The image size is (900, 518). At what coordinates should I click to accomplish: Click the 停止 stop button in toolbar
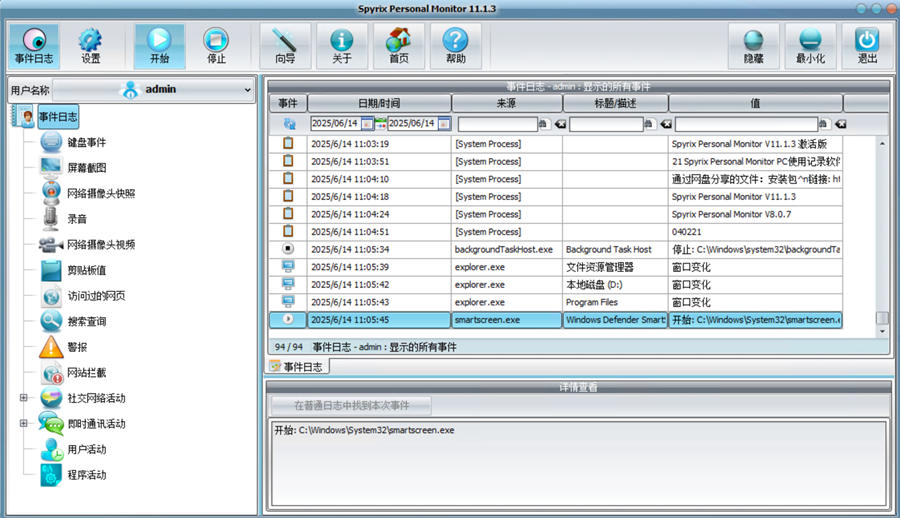tap(216, 46)
